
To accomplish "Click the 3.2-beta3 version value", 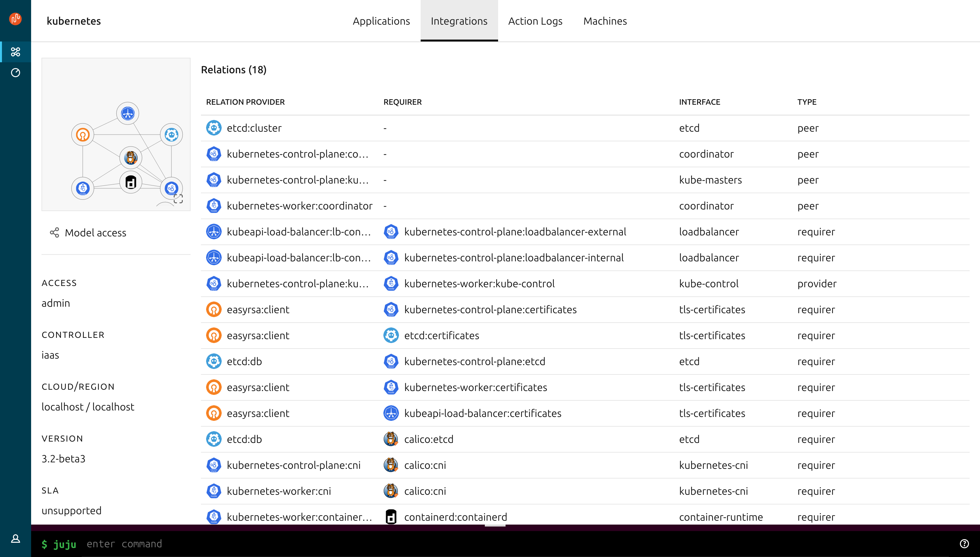I will click(x=64, y=458).
